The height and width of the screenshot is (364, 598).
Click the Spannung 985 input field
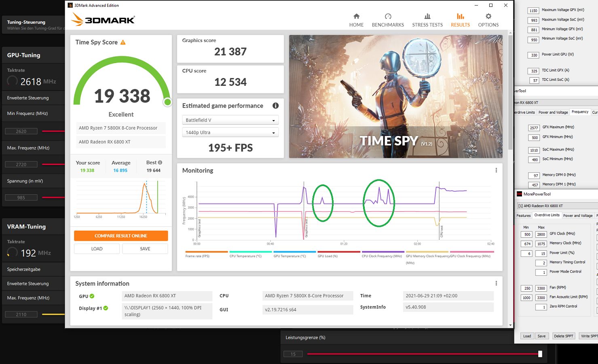21,197
